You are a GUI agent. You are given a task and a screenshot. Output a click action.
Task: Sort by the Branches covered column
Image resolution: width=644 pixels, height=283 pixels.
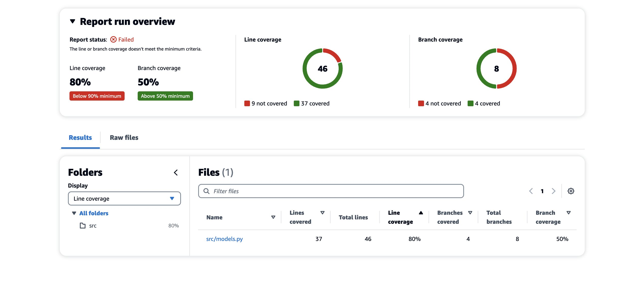[470, 213]
